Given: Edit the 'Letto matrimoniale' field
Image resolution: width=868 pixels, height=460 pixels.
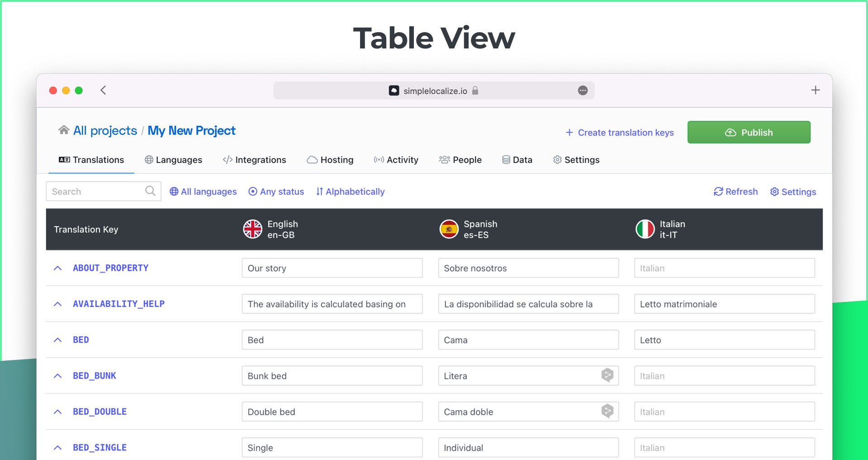Looking at the screenshot, I should 724,304.
